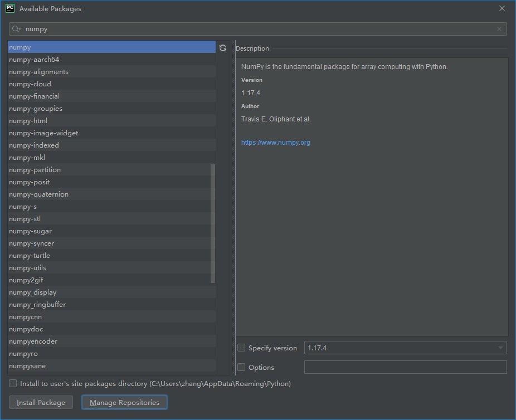Select numpy-quaternion in the list
Image resolution: width=516 pixels, height=420 pixels.
point(111,194)
